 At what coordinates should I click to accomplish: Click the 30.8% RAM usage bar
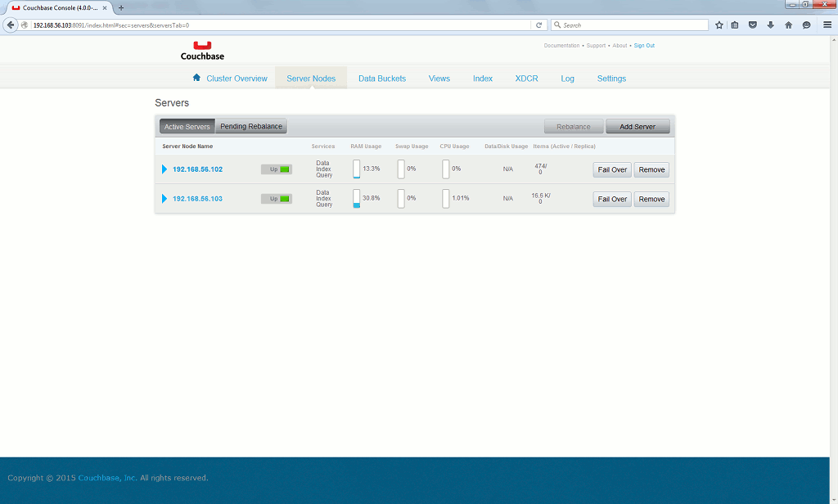point(357,198)
